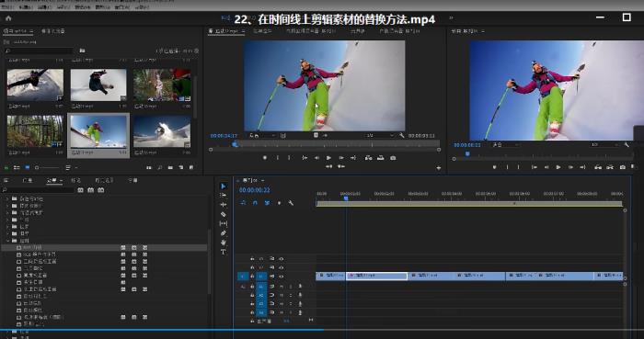644x339 pixels.
Task: Lock the V1 video track
Action: tap(252, 277)
